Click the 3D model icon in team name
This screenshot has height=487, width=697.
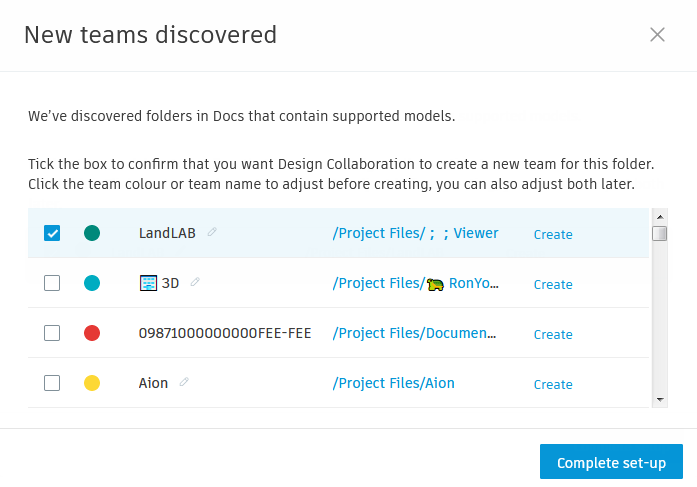coord(148,283)
